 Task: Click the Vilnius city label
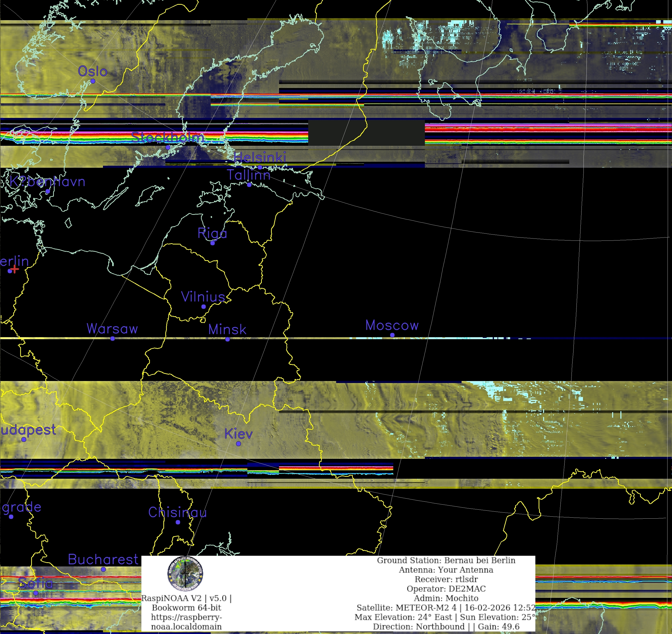[203, 297]
